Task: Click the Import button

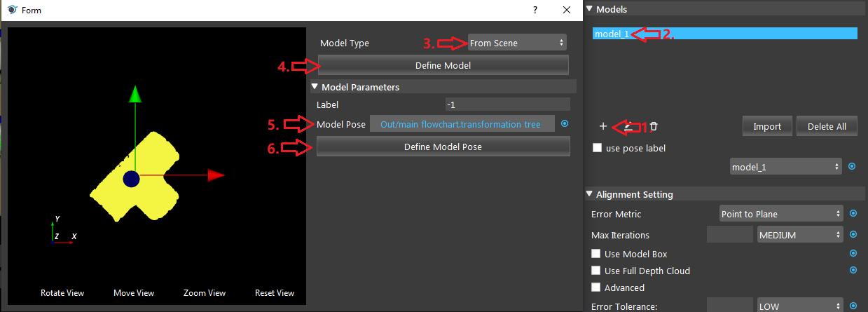Action: (767, 126)
